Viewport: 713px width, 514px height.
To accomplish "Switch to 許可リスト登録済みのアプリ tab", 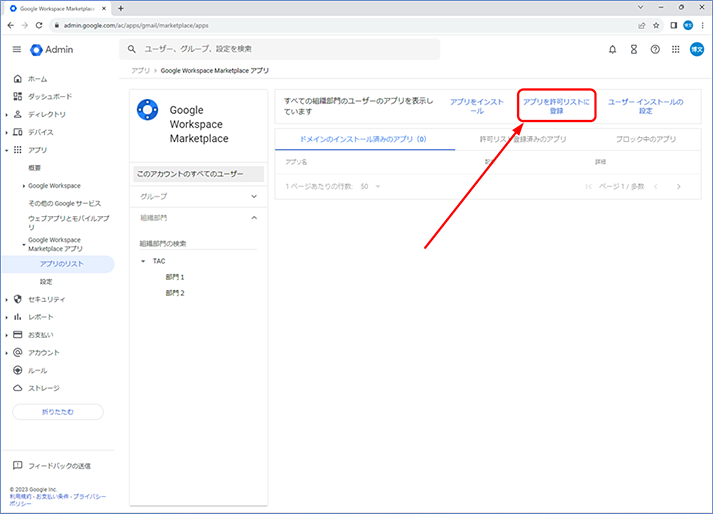I will [523, 139].
